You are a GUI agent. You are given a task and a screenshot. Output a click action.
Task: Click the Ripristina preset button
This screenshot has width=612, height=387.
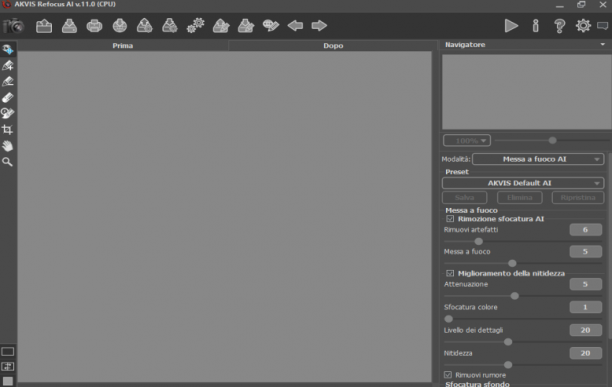[x=578, y=197]
